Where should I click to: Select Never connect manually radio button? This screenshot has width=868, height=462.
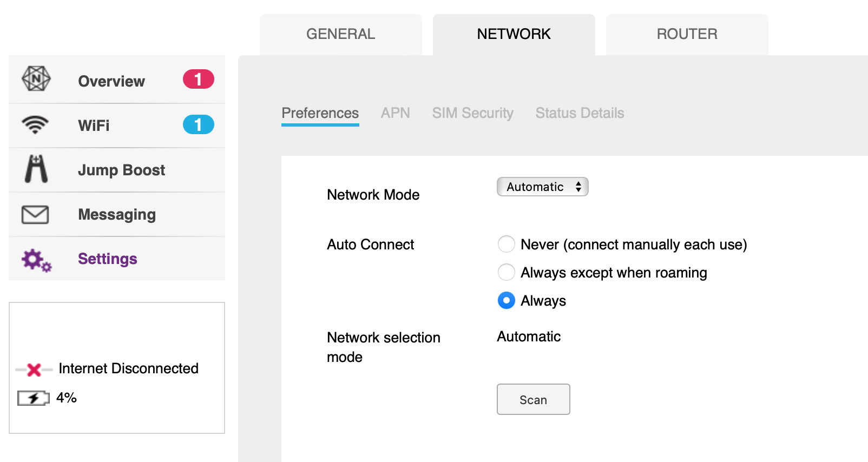coord(507,244)
